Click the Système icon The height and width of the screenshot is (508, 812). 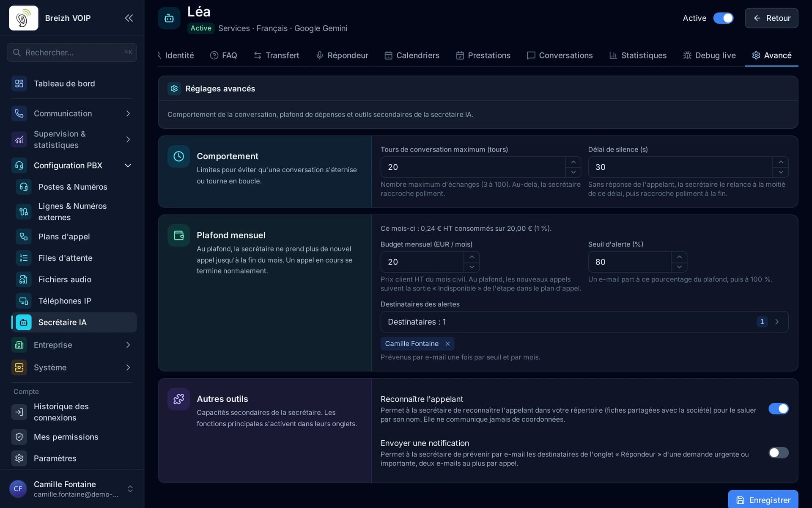pos(19,367)
